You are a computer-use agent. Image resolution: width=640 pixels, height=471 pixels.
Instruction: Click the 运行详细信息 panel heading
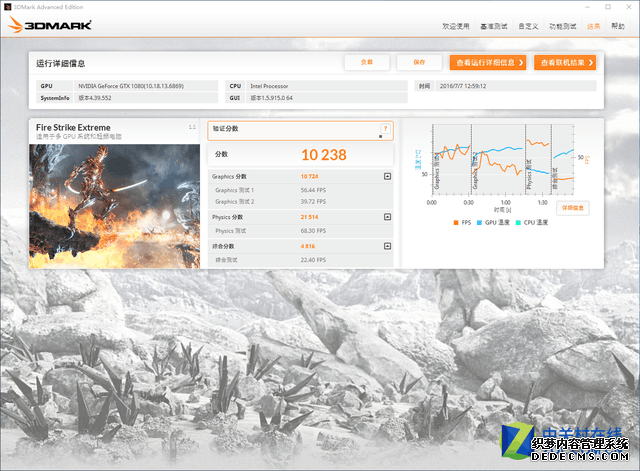pyautogui.click(x=60, y=63)
